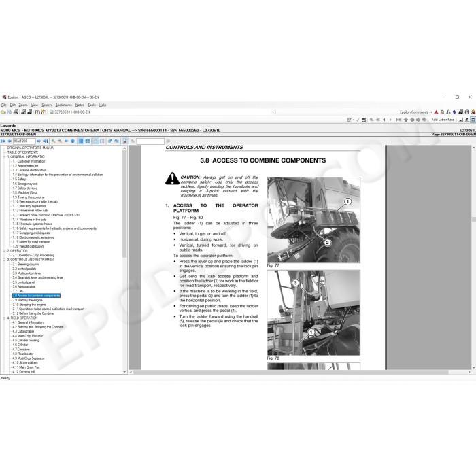Select TABLE OF CONTENTS tree entry
Screen dimensions: 476x476
point(22,152)
